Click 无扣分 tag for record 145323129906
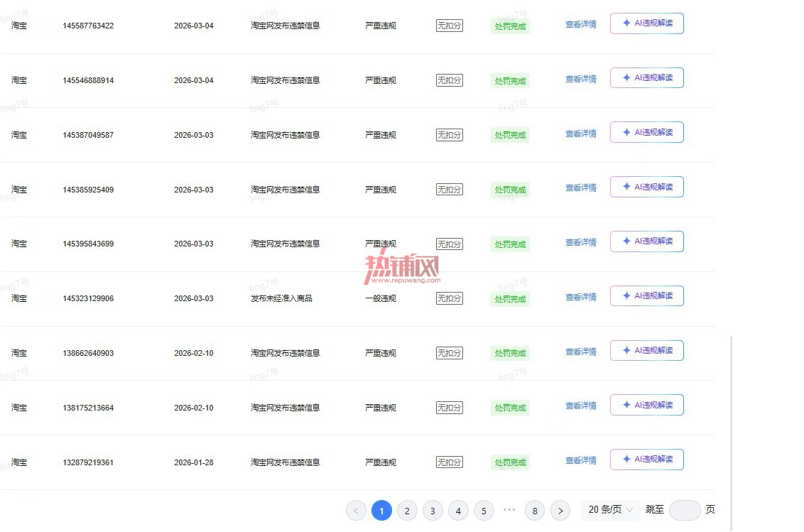The width and height of the screenshot is (804, 532). pyautogui.click(x=449, y=298)
